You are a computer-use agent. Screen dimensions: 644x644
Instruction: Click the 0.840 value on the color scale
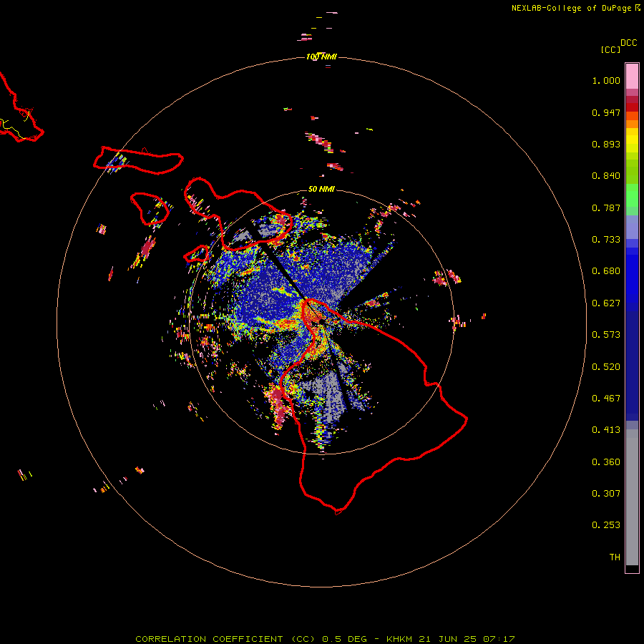(606, 176)
